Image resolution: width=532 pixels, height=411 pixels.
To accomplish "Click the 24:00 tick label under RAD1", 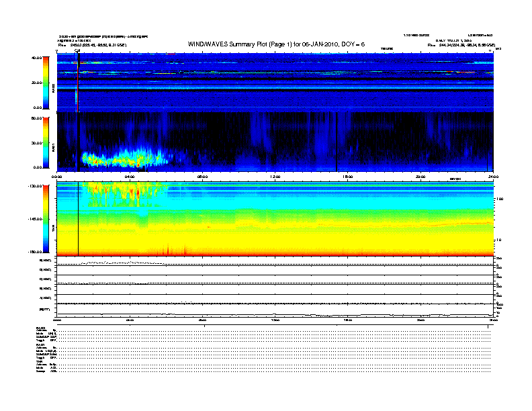I will [493, 177].
